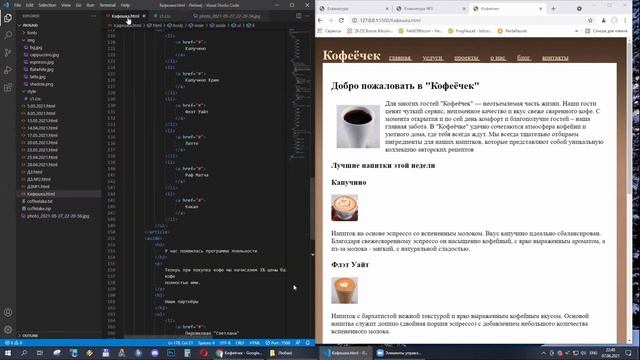The image size is (640, 360).
Task: Click the errors and warnings status bar indicator
Action: coord(13,343)
